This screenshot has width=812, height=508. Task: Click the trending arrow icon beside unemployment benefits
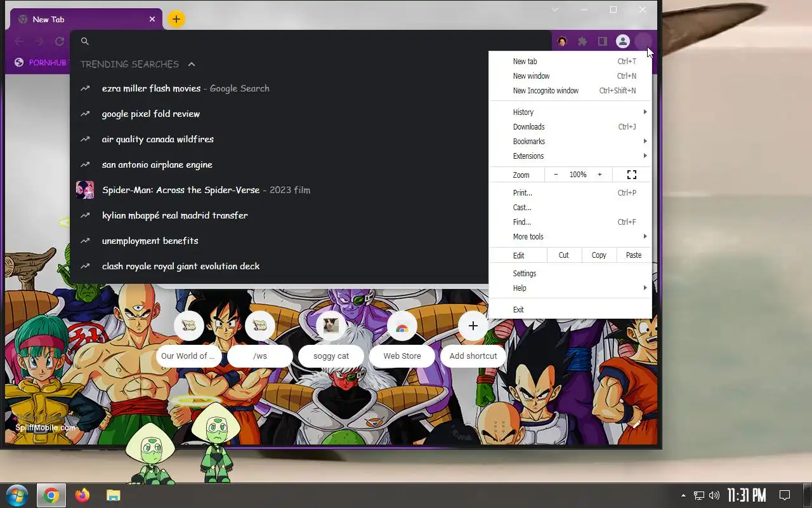pos(85,241)
